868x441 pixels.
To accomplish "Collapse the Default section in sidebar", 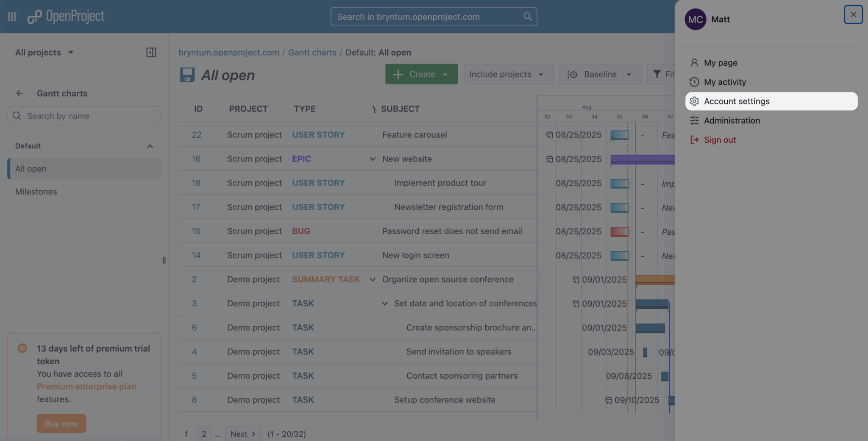I will pos(150,146).
